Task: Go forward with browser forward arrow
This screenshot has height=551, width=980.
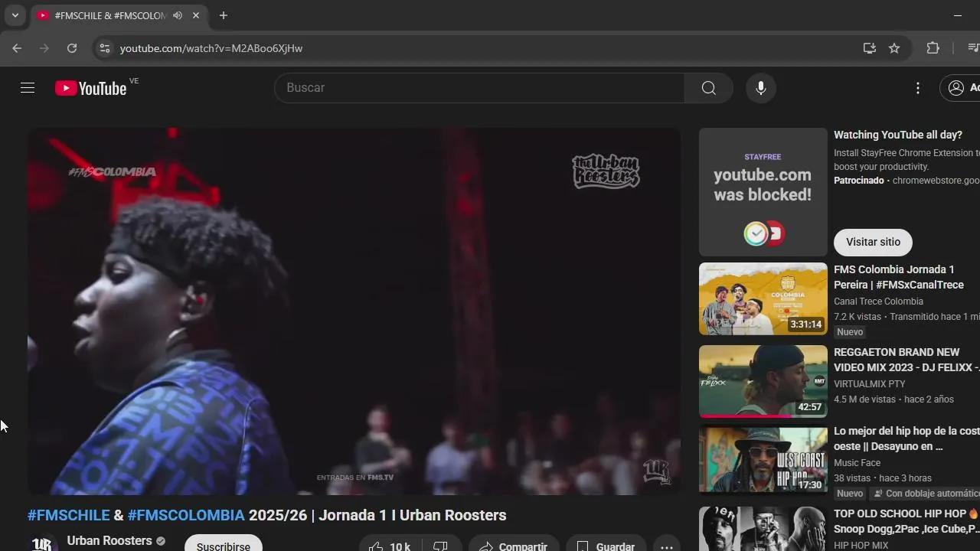Action: [x=44, y=48]
